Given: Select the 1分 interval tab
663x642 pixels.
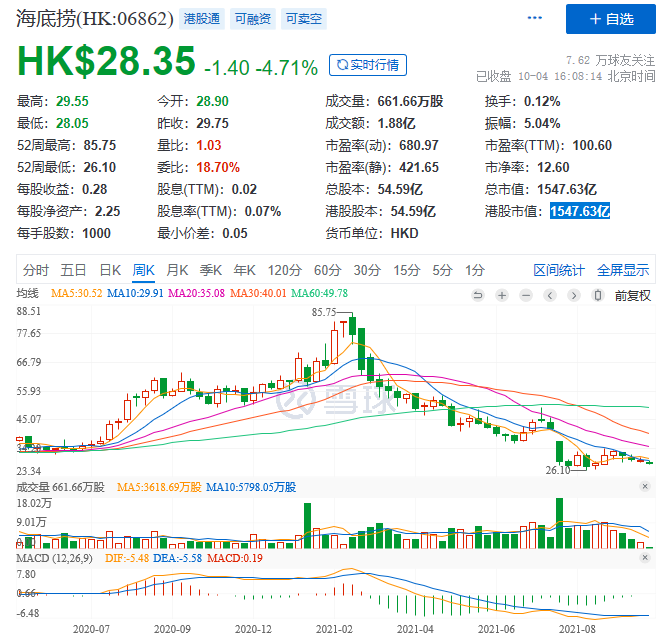Looking at the screenshot, I should point(474,270).
